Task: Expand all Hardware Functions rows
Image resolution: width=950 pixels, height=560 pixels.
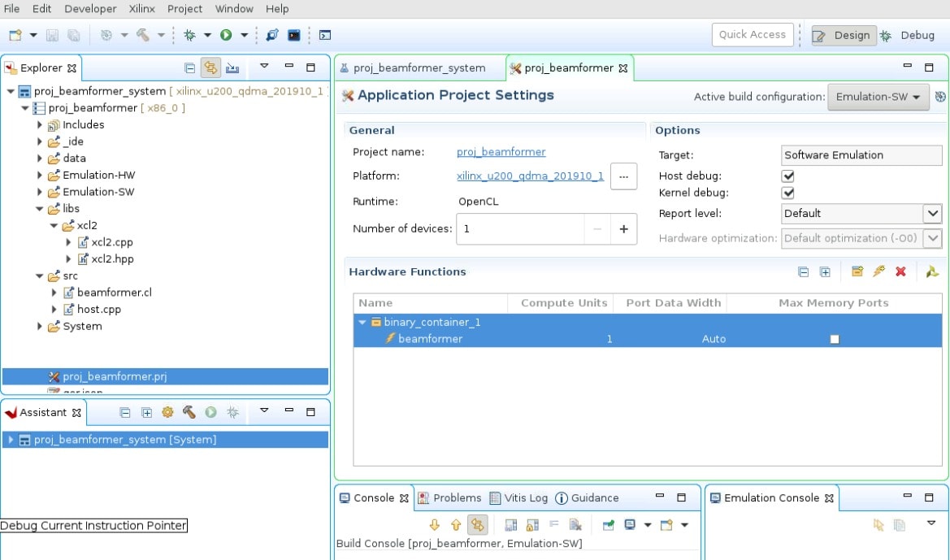Action: pos(825,272)
